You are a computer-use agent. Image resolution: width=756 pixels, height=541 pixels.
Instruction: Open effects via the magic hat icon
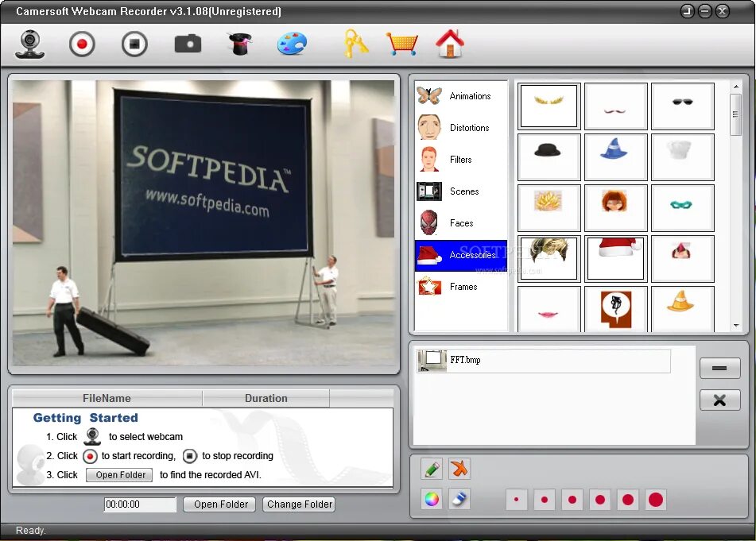pyautogui.click(x=239, y=44)
